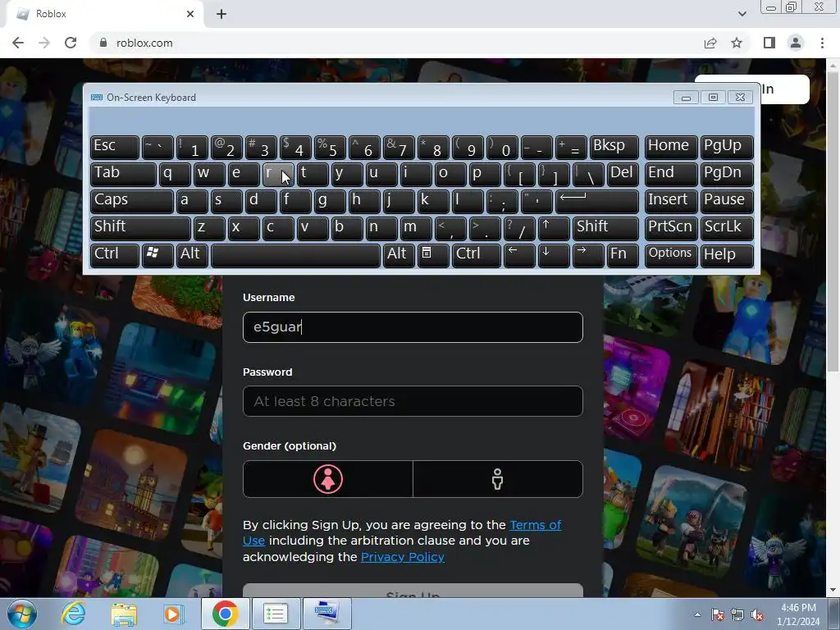Click the Options key on keyboard
This screenshot has width=840, height=630.
pos(671,255)
